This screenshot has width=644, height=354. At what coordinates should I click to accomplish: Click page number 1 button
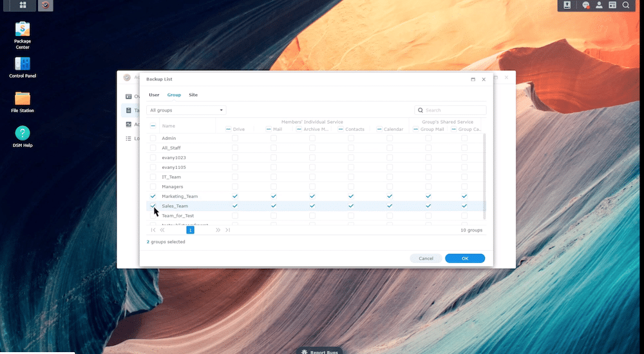[190, 230]
